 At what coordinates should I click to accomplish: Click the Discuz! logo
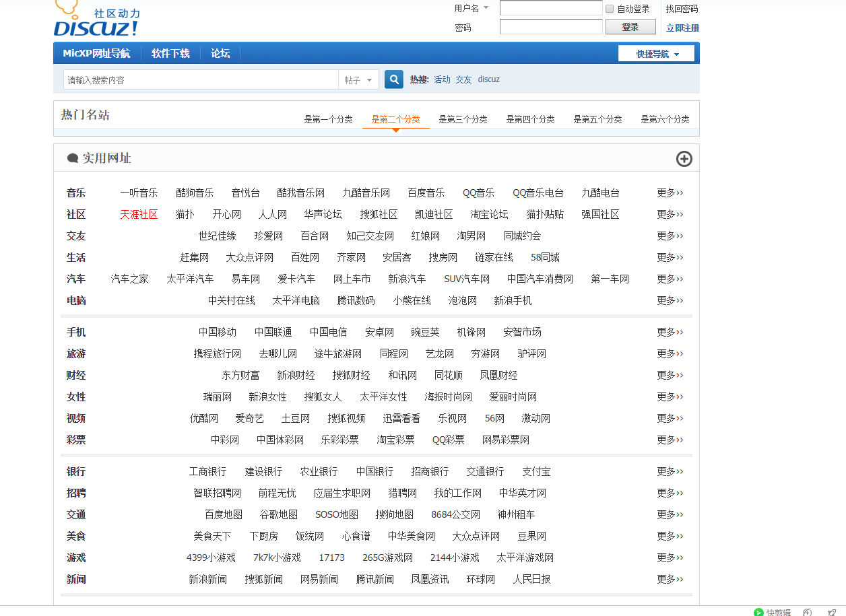point(98,18)
